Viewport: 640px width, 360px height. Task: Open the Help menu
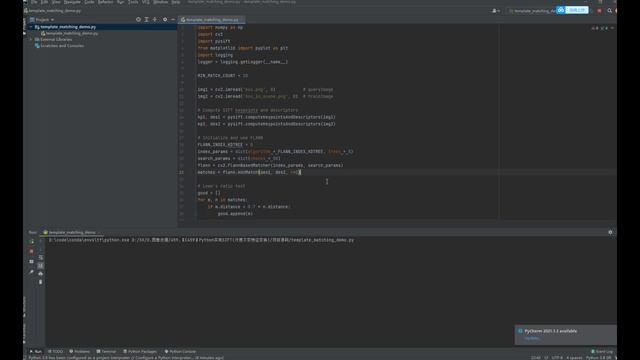pyautogui.click(x=176, y=2)
